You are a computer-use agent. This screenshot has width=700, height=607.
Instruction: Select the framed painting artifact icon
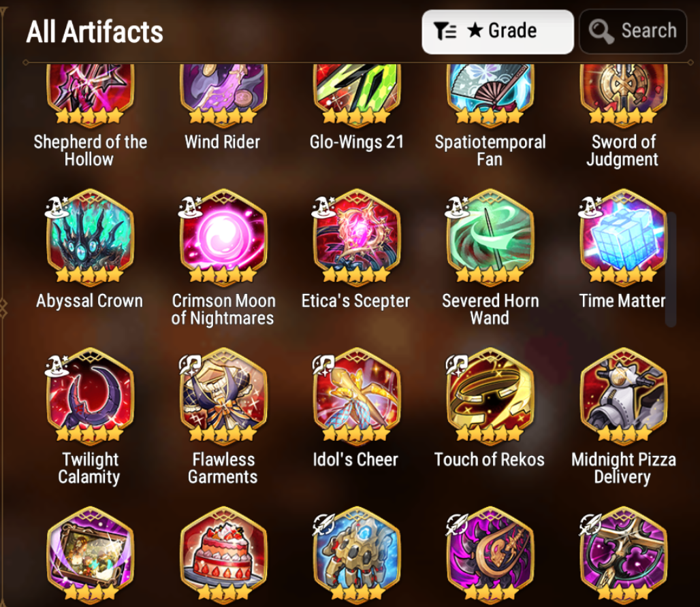tap(90, 555)
